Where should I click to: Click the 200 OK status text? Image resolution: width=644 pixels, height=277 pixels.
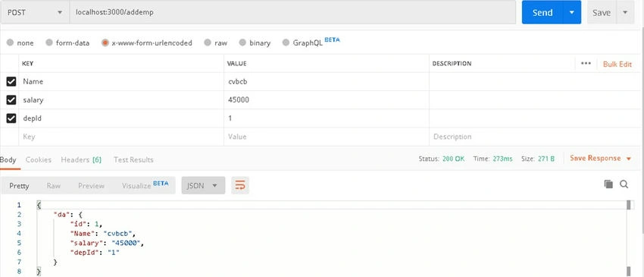(453, 159)
